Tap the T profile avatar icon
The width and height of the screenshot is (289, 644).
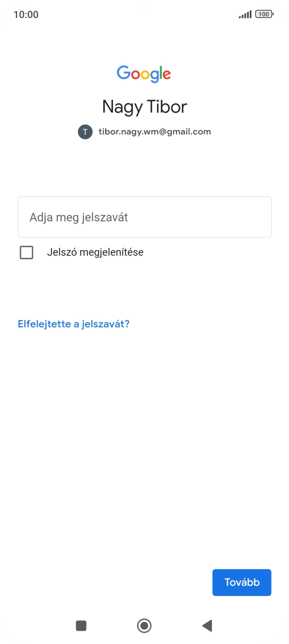click(85, 132)
